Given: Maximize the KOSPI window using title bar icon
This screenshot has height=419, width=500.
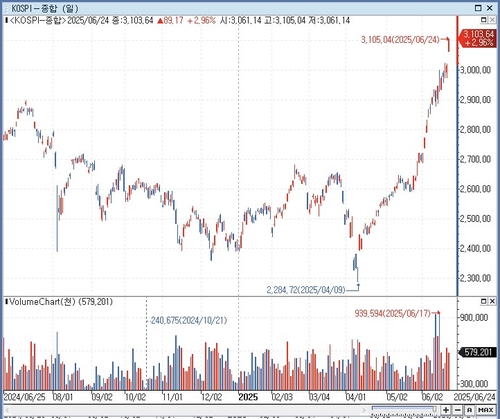Looking at the screenshot, I should [478, 8].
